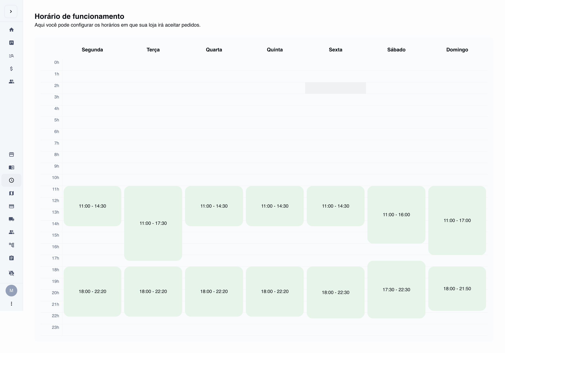Click the crossed-out printer icon
The image size is (561, 392).
(11, 273)
